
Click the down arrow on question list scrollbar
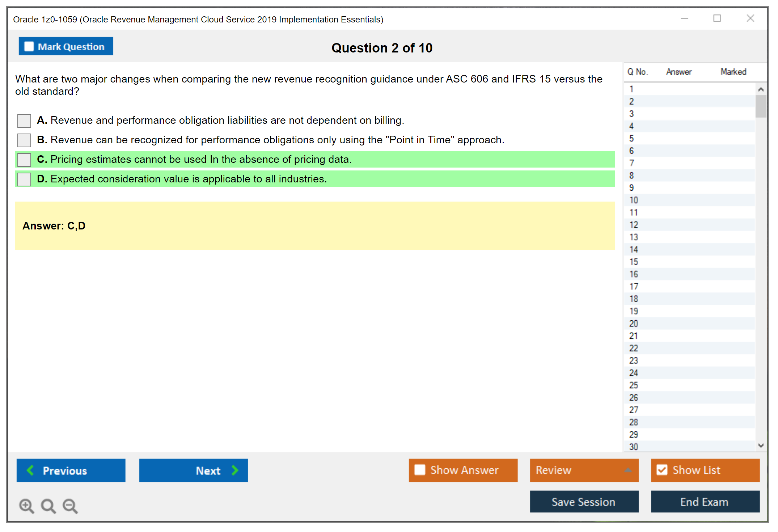[761, 446]
